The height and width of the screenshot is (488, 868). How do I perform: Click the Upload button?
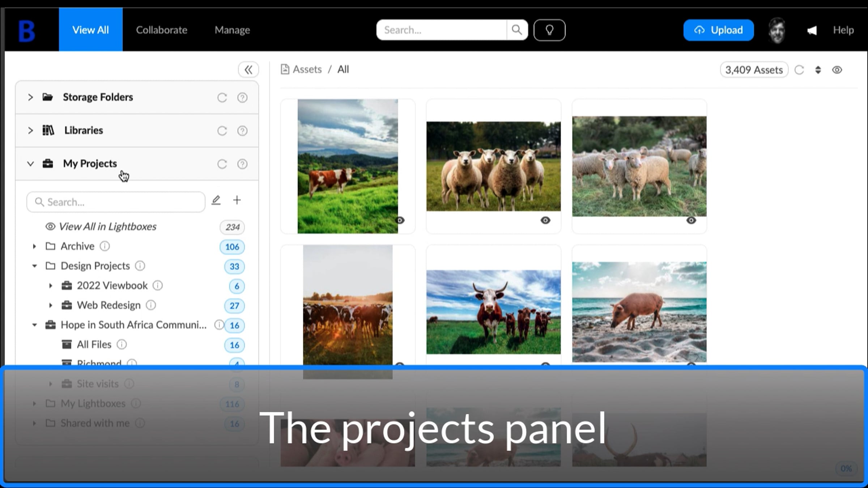[x=718, y=30]
